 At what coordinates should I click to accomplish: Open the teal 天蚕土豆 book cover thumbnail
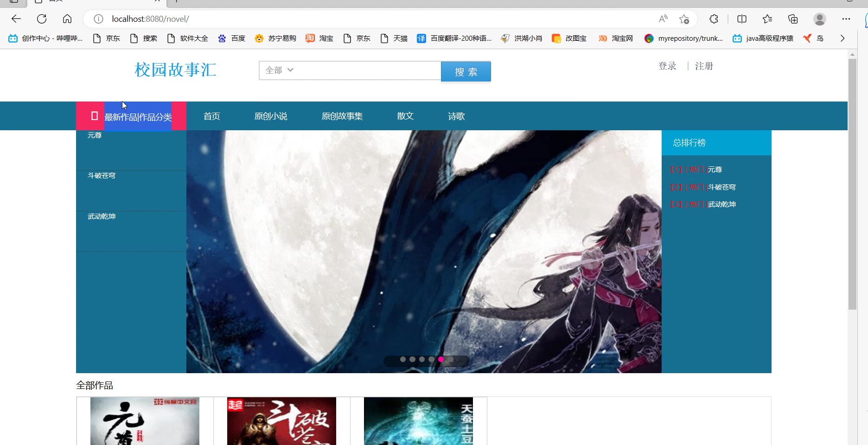coord(418,421)
